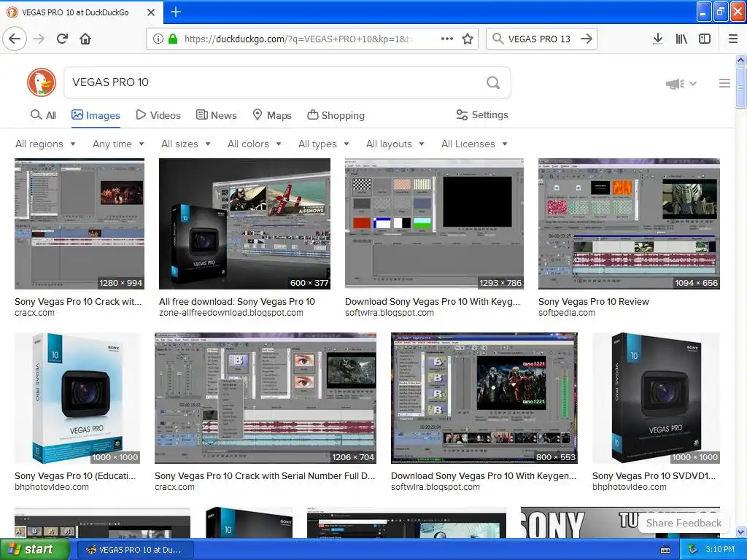Image resolution: width=747 pixels, height=560 pixels.
Task: Open the white Vegas Pro box 1000 × 1000 thumbnail
Action: 77,398
